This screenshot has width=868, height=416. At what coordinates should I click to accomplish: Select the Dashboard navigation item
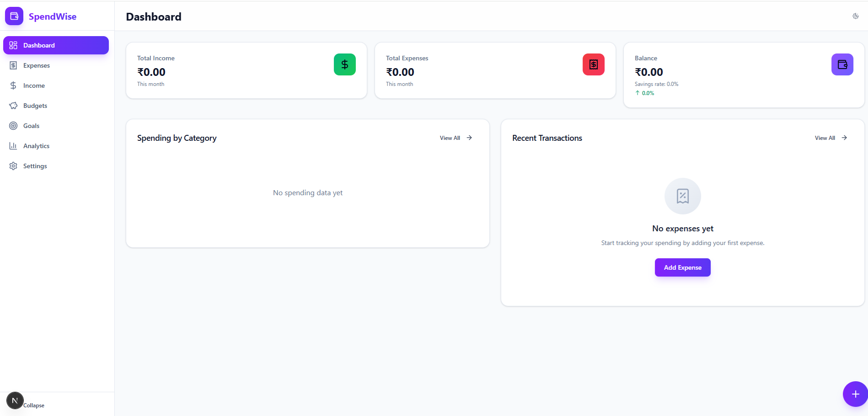point(56,45)
